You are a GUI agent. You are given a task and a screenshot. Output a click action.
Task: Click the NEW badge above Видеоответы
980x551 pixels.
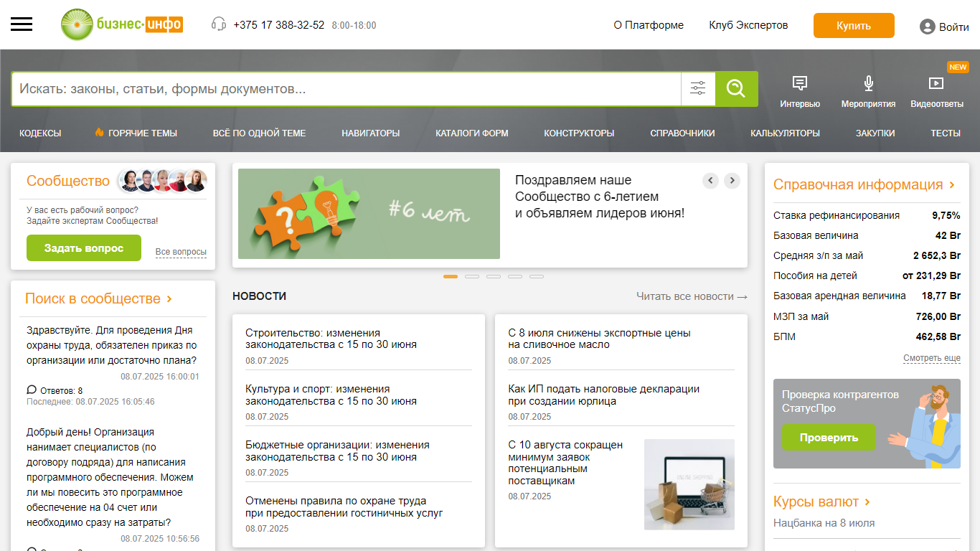(x=958, y=67)
